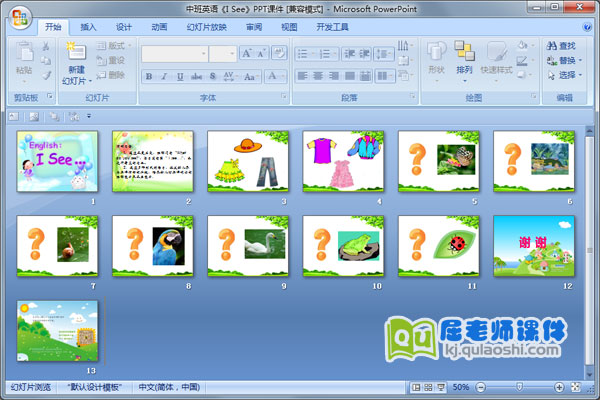Switch to Slide Show (幻灯片放映) tab
This screenshot has height=400, width=600.
(207, 27)
